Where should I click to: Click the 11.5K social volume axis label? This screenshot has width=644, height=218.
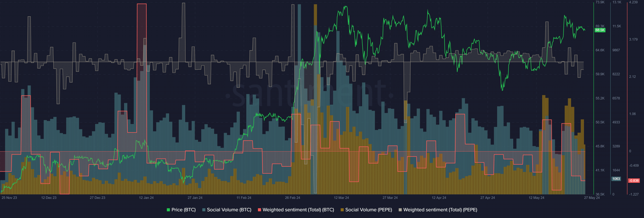point(617,26)
